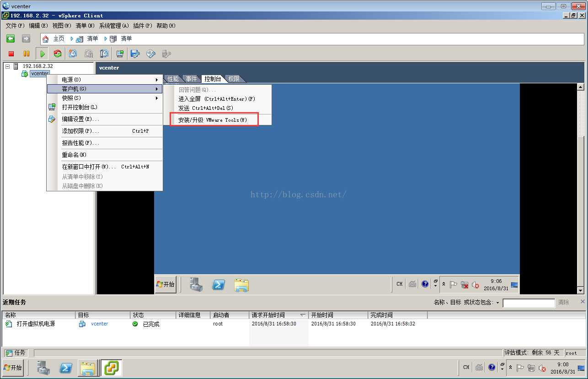Open the 插件 (P) menu
This screenshot has width=588, height=379.
coord(143,26)
